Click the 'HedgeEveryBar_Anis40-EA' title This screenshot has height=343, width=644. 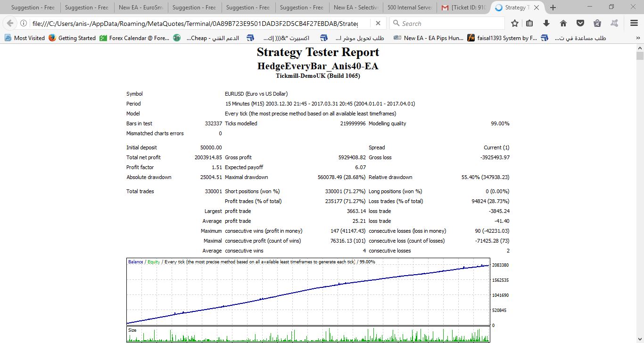(x=318, y=66)
